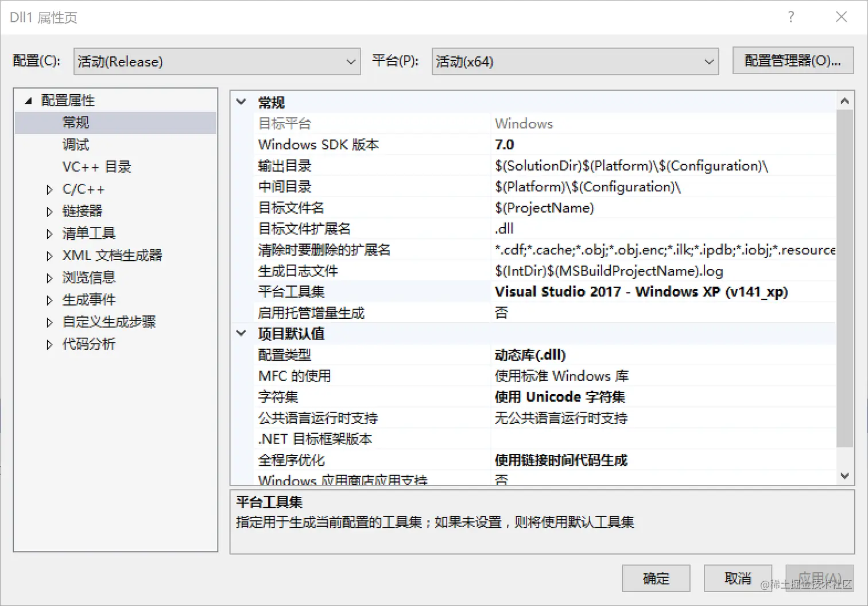Expand the 链接器 tree node
Image resolution: width=868 pixels, height=606 pixels.
click(49, 211)
